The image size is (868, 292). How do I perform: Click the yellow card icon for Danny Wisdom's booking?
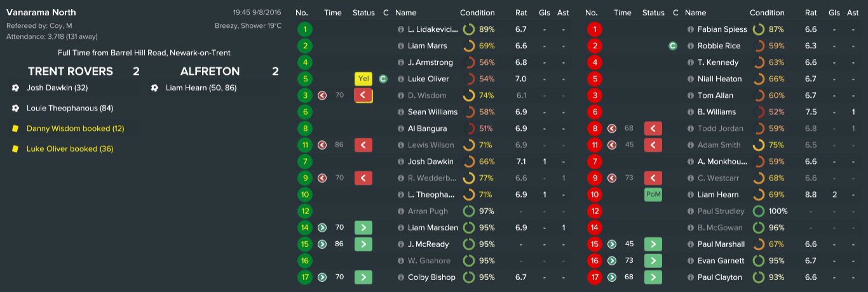click(x=16, y=128)
